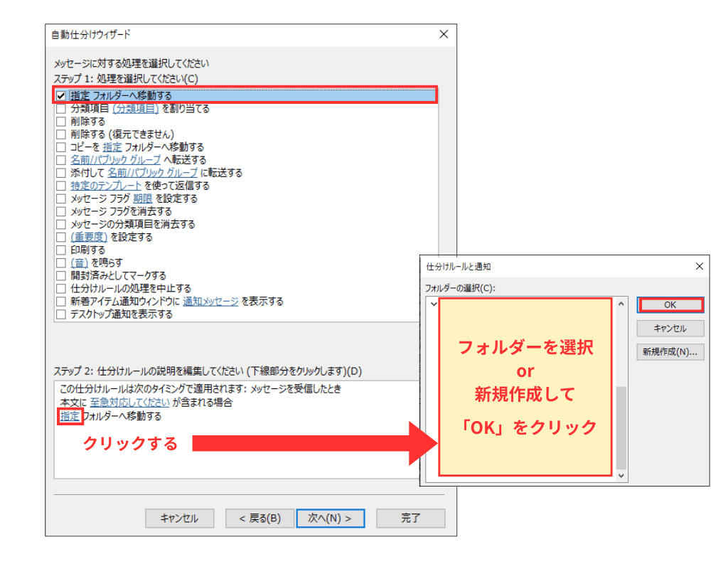The width and height of the screenshot is (728, 569).
Task: Click the 期限 link for message flag
Action: [141, 198]
